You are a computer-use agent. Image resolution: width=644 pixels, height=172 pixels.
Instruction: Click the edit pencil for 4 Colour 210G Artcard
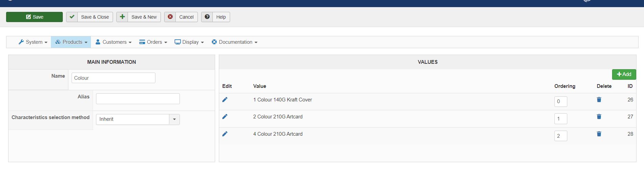click(x=225, y=134)
